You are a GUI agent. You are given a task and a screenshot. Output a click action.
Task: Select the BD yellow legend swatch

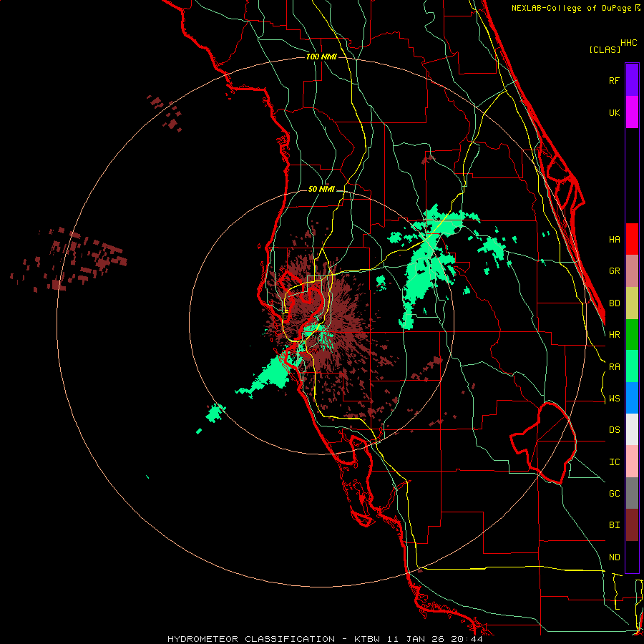click(x=632, y=303)
